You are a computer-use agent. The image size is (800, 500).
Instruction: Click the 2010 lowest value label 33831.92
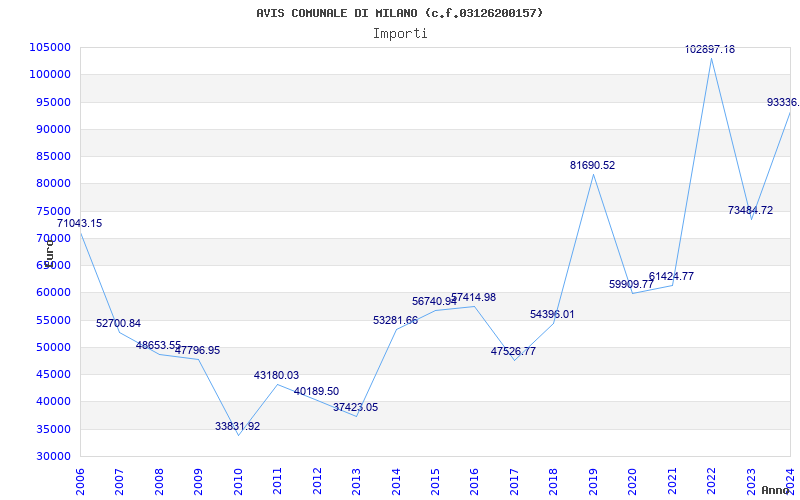[x=237, y=426]
